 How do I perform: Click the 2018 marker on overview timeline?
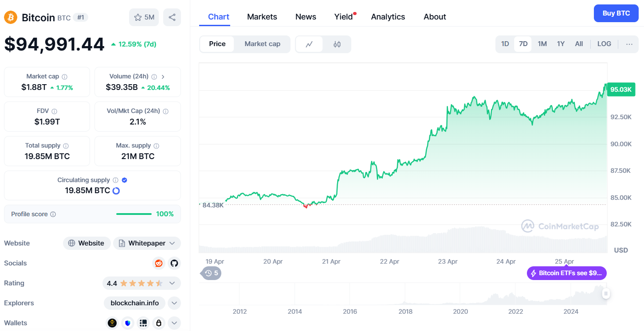click(x=405, y=312)
